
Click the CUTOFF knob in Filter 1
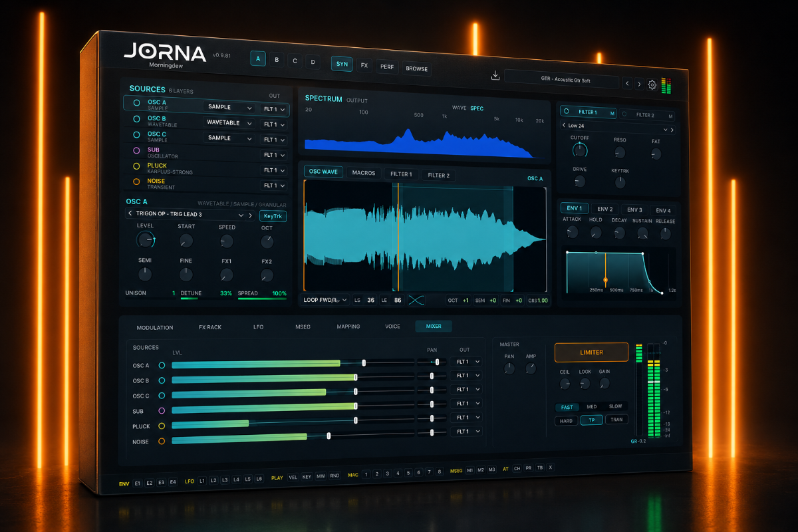click(580, 150)
